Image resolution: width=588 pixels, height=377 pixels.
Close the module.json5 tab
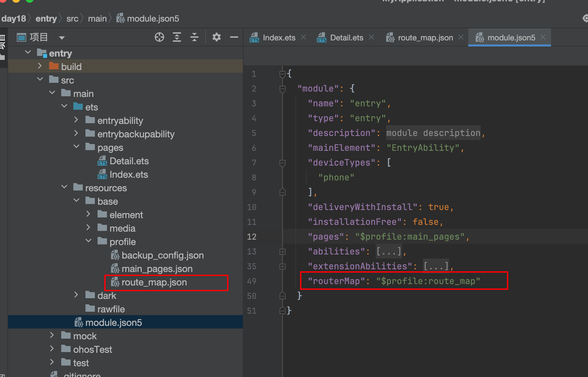click(x=543, y=37)
